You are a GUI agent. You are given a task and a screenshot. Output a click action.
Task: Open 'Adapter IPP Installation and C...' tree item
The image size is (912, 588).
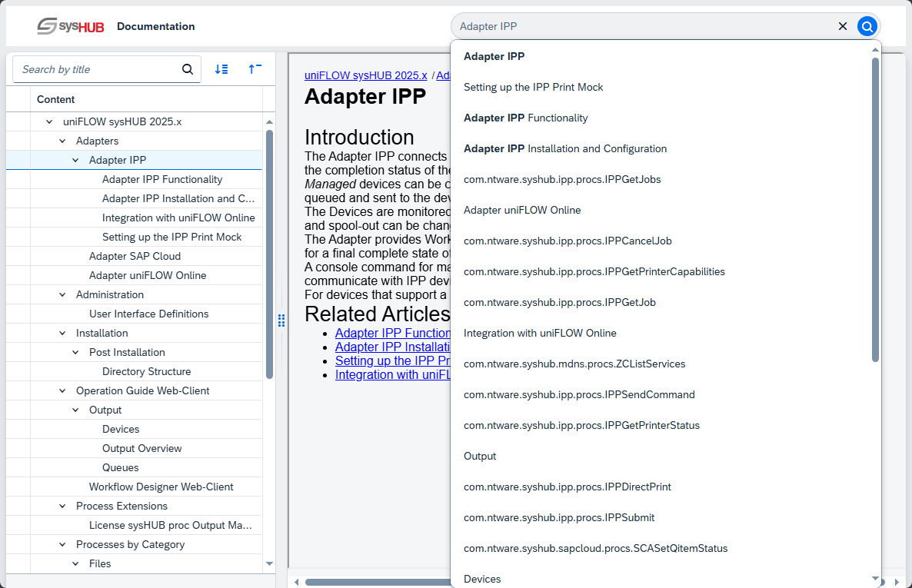tap(178, 198)
